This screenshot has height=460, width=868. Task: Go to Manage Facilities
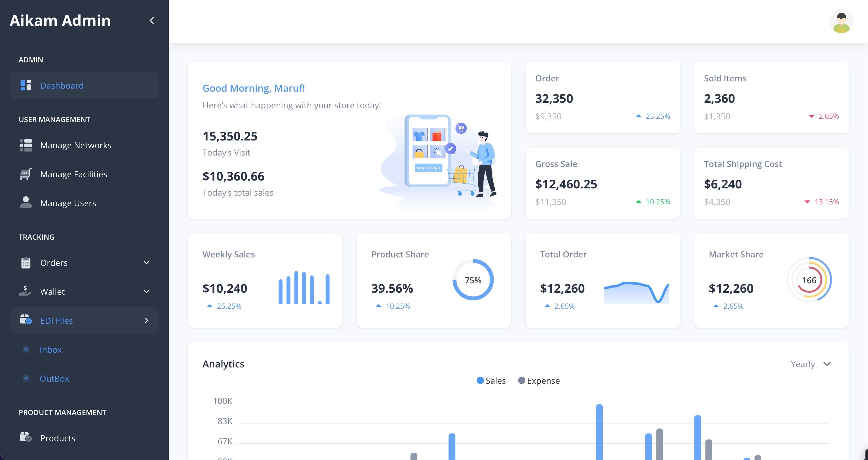click(84, 174)
